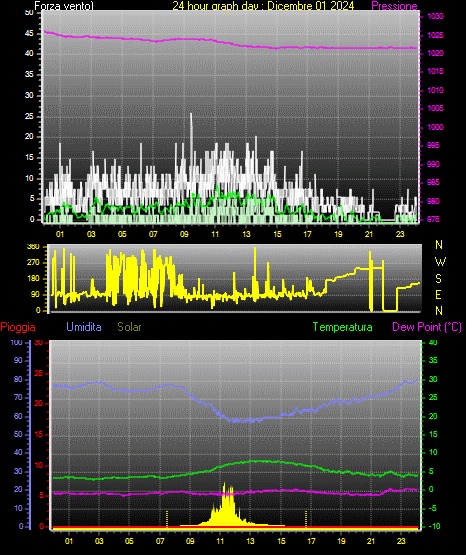
Task: Click the 985 pressure axis value
Action: click(433, 182)
